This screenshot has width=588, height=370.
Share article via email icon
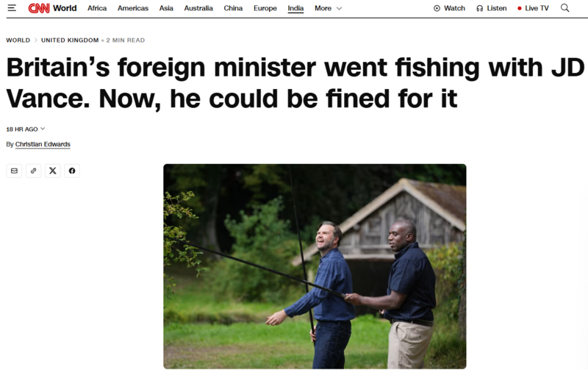point(14,171)
